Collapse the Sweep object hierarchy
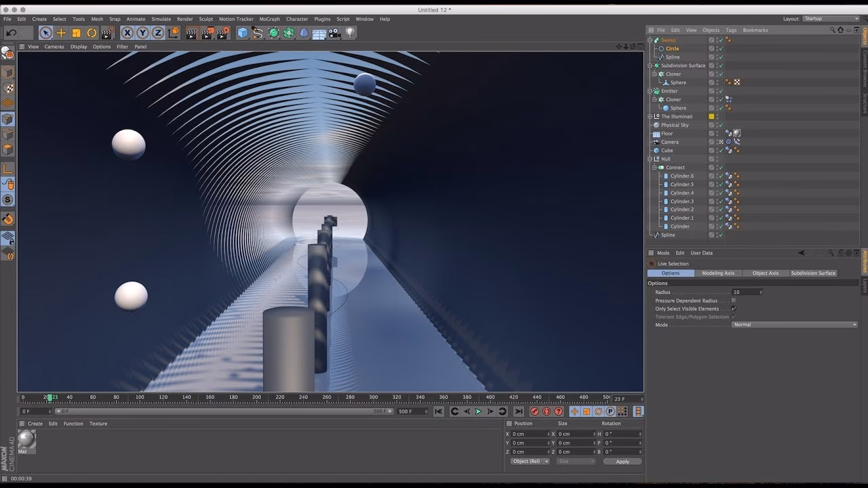868x488 pixels. point(650,39)
